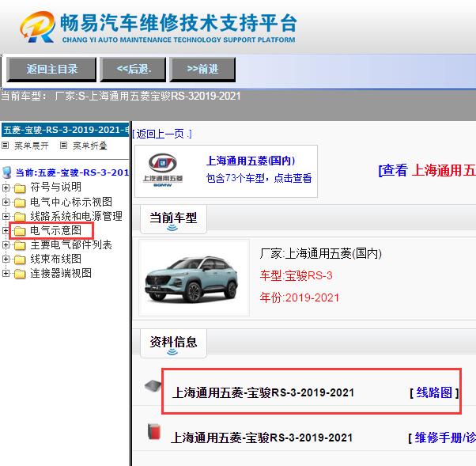Open 符号与说明 tree item
This screenshot has width=476, height=466.
tap(55, 188)
